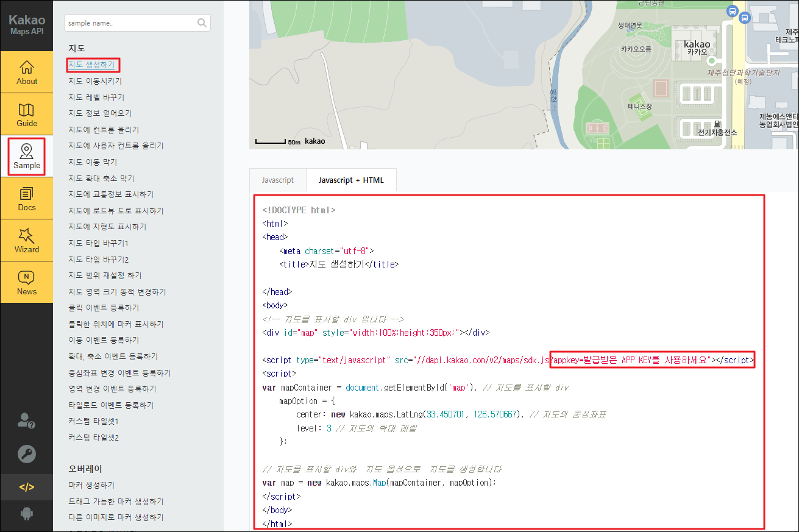Open the 타일로드 이벤트 등록하기 sample

(111, 405)
